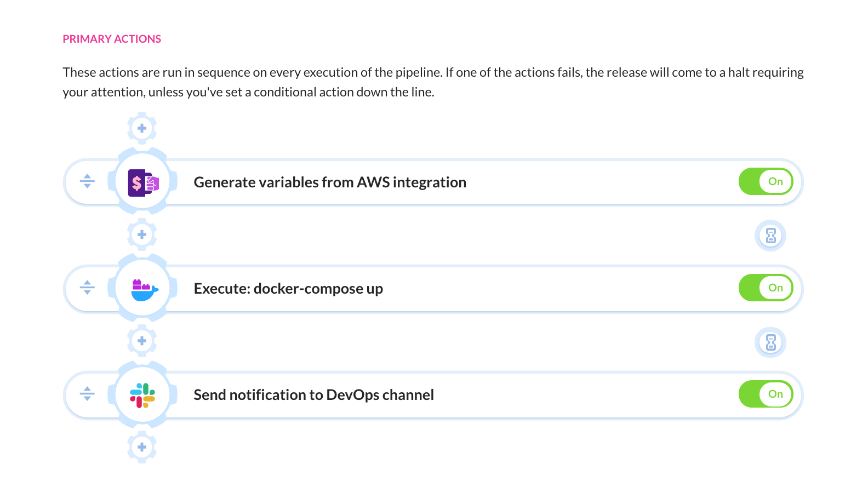Click hourglass wait icon below Generate variables action
The height and width of the screenshot is (498, 868).
coord(770,236)
